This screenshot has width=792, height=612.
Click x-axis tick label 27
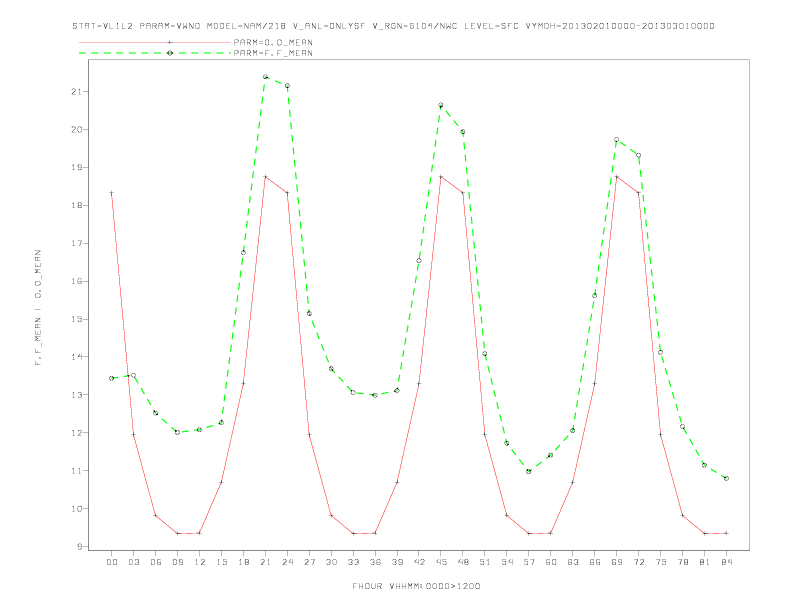[x=309, y=562]
